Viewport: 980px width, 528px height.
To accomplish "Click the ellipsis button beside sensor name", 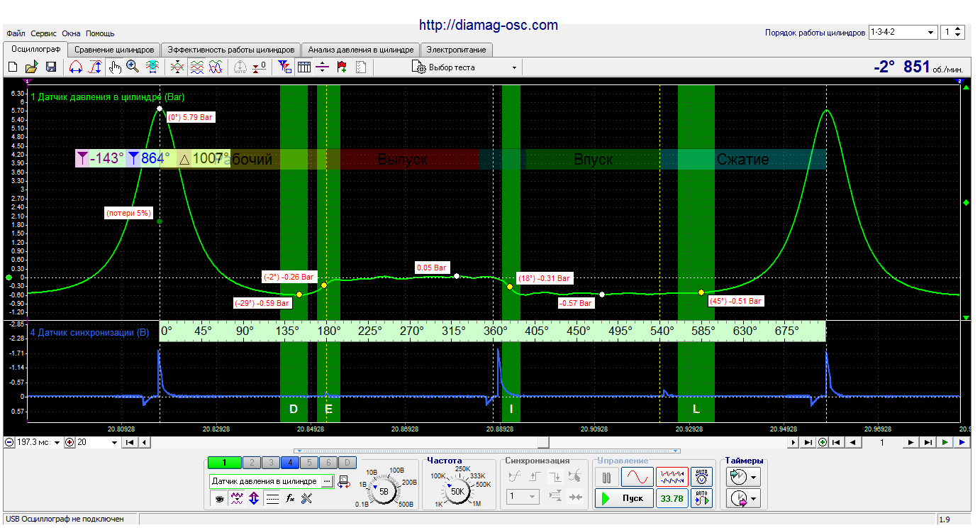I will (x=327, y=481).
